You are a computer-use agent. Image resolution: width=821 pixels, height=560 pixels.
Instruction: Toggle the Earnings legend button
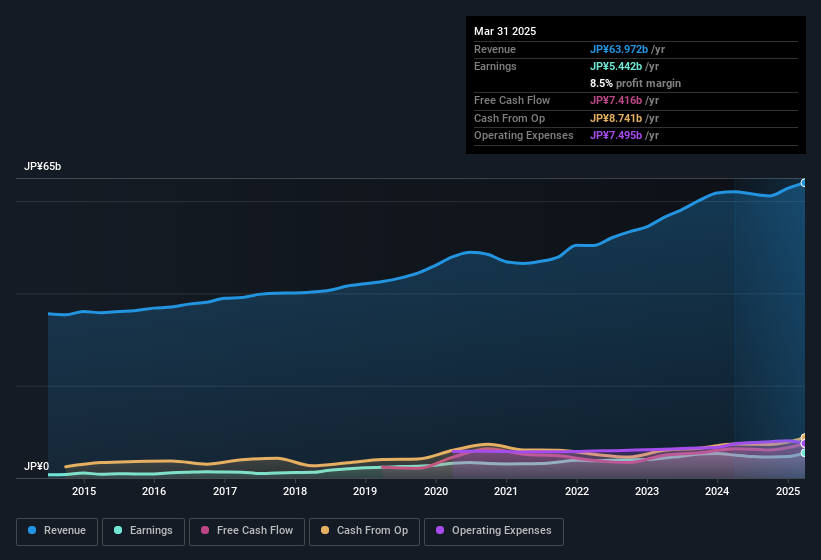(143, 531)
